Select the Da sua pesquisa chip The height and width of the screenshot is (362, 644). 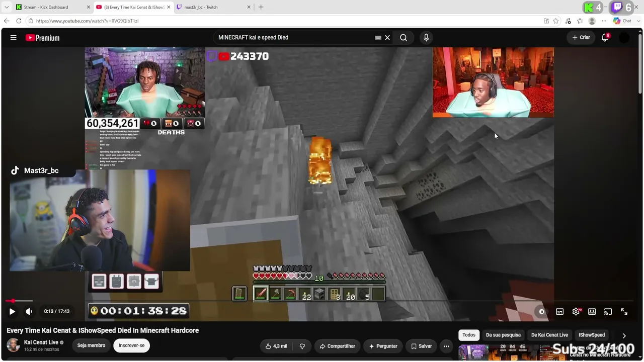pyautogui.click(x=503, y=335)
